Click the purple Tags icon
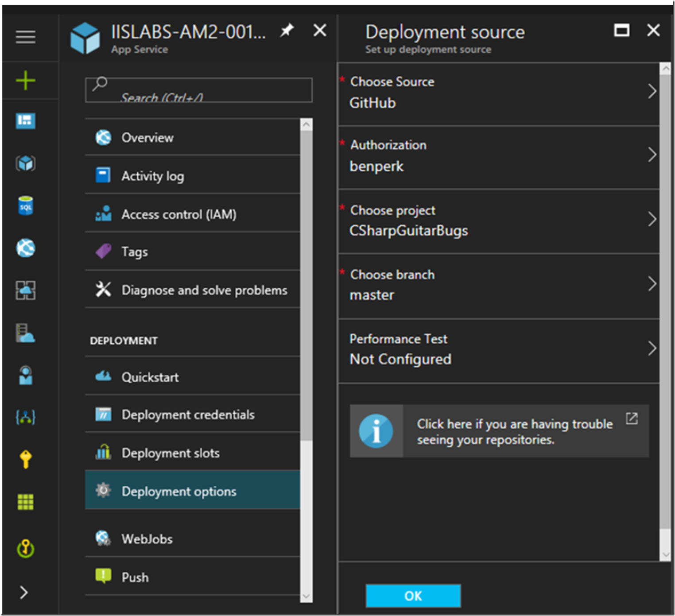The width and height of the screenshot is (675, 616). (103, 251)
